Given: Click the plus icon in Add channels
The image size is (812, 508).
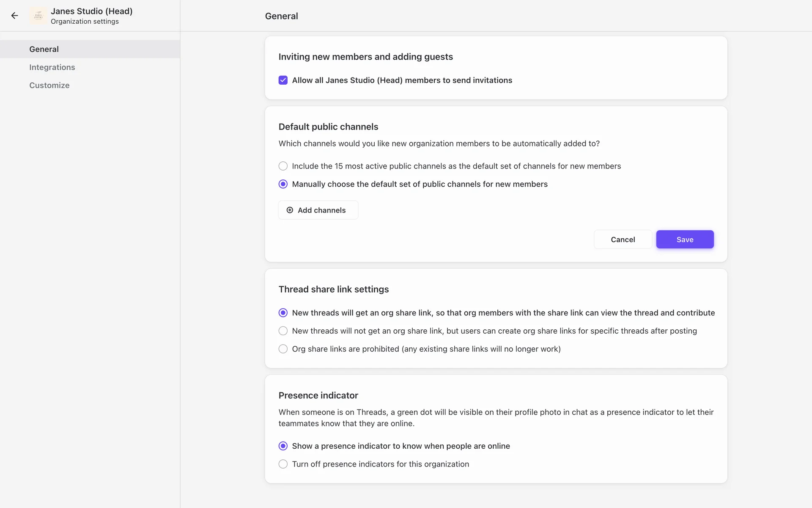Looking at the screenshot, I should coord(290,210).
